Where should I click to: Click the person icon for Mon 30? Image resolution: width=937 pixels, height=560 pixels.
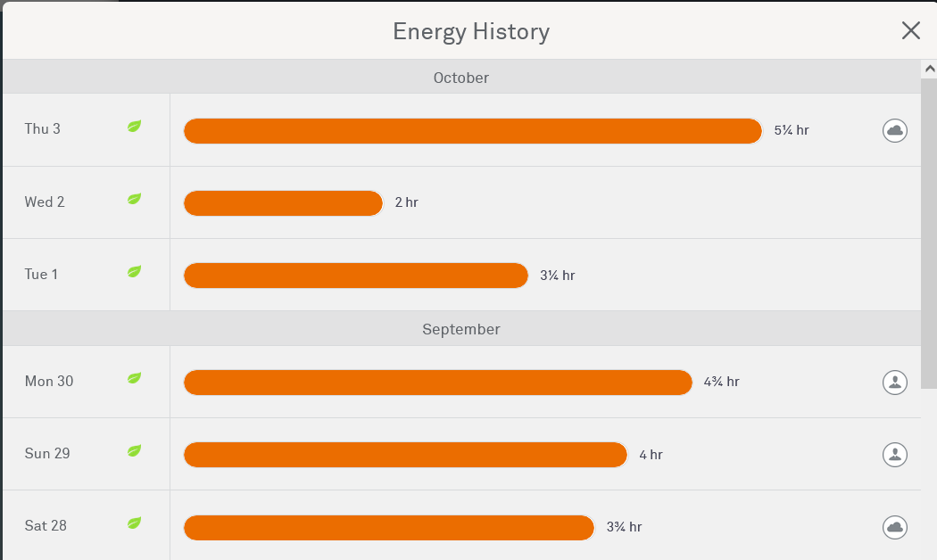click(894, 382)
